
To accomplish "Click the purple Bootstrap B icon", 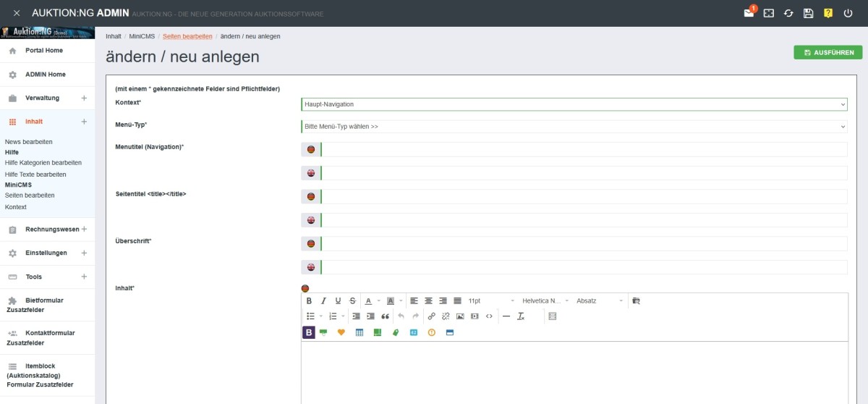I will [309, 332].
